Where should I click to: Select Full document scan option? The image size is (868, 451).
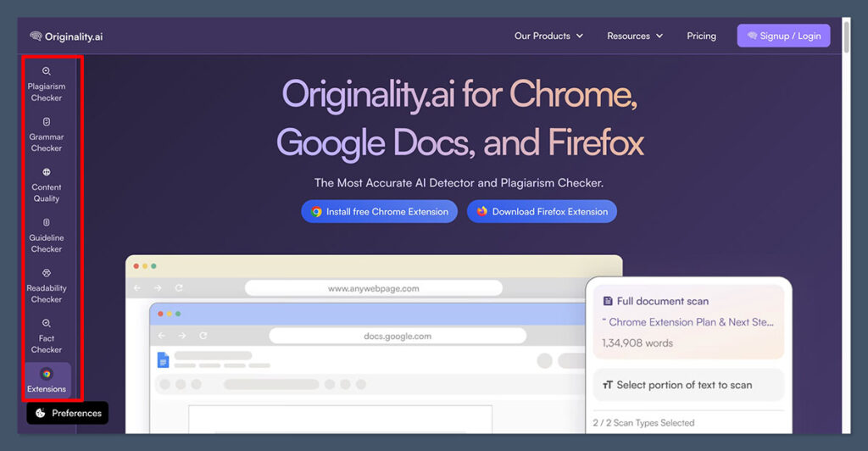[x=688, y=321]
